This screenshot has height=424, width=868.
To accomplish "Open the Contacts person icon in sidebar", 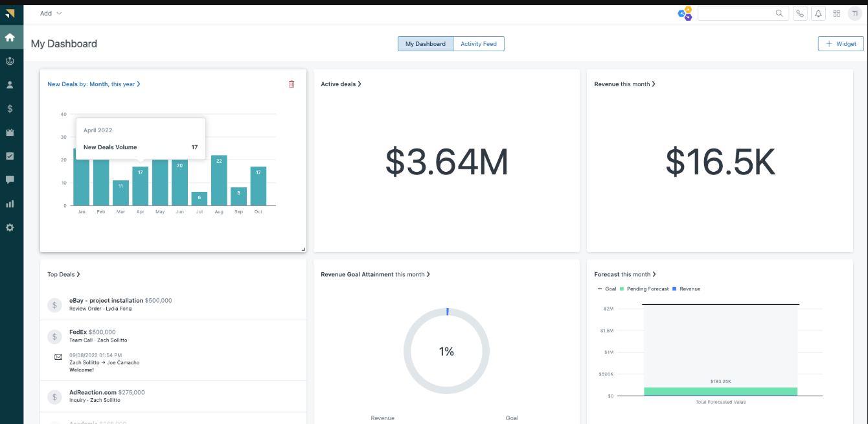I will [x=10, y=85].
